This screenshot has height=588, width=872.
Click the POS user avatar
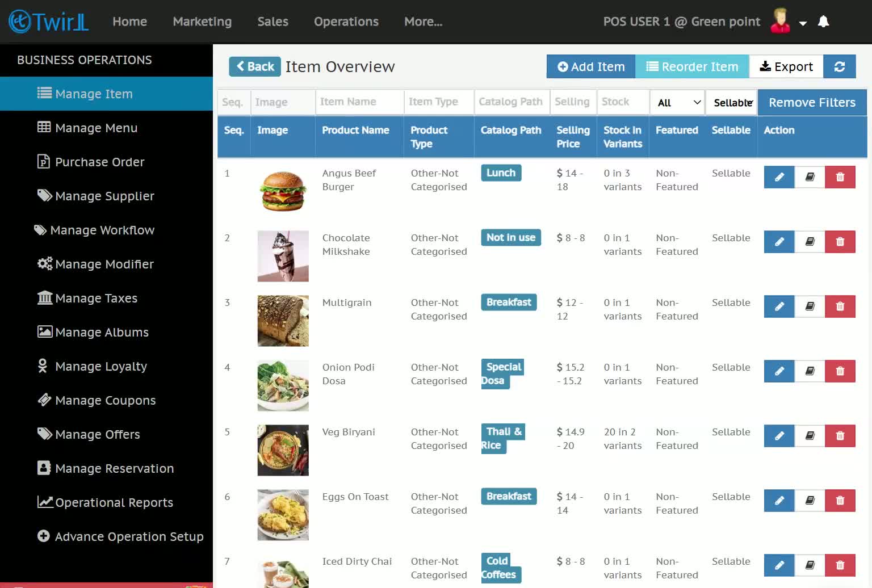pyautogui.click(x=781, y=21)
